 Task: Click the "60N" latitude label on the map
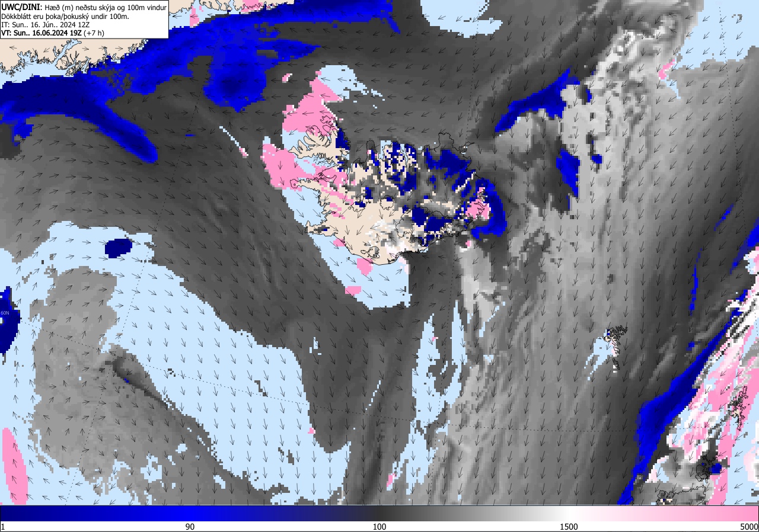[x=5, y=313]
